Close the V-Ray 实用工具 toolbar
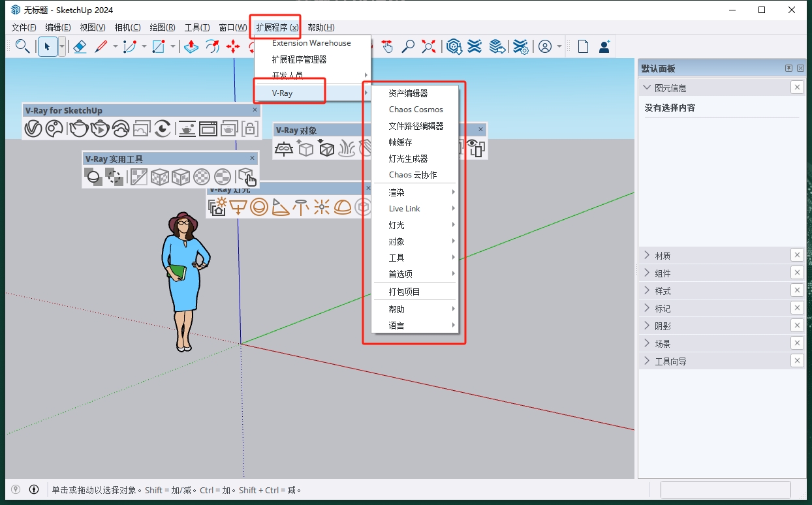812x505 pixels. (x=252, y=159)
